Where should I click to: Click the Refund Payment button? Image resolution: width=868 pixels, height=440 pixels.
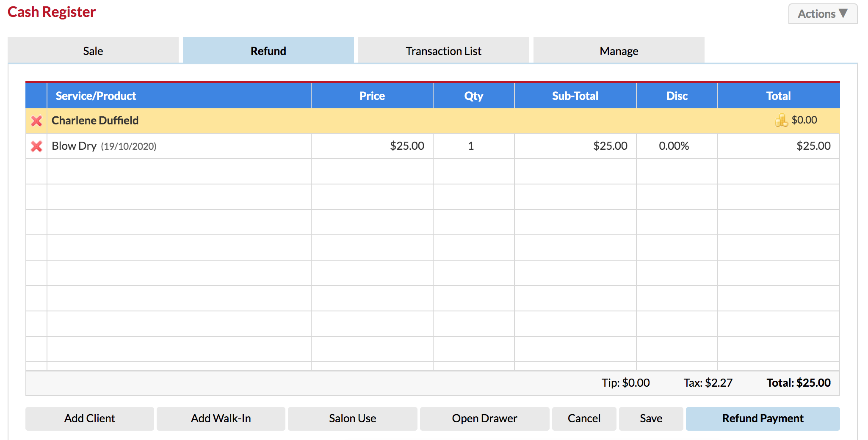(x=763, y=418)
